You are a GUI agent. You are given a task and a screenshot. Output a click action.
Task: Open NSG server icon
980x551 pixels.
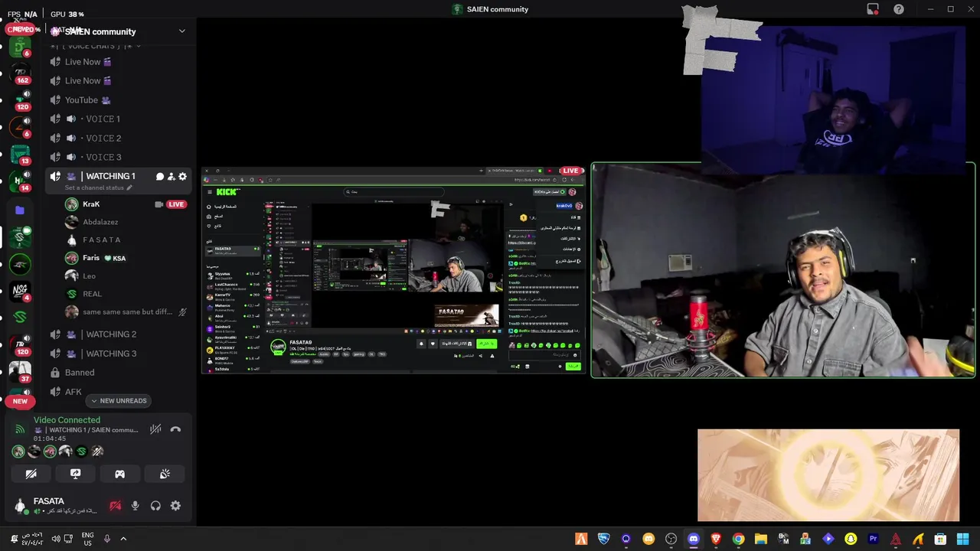(20, 290)
